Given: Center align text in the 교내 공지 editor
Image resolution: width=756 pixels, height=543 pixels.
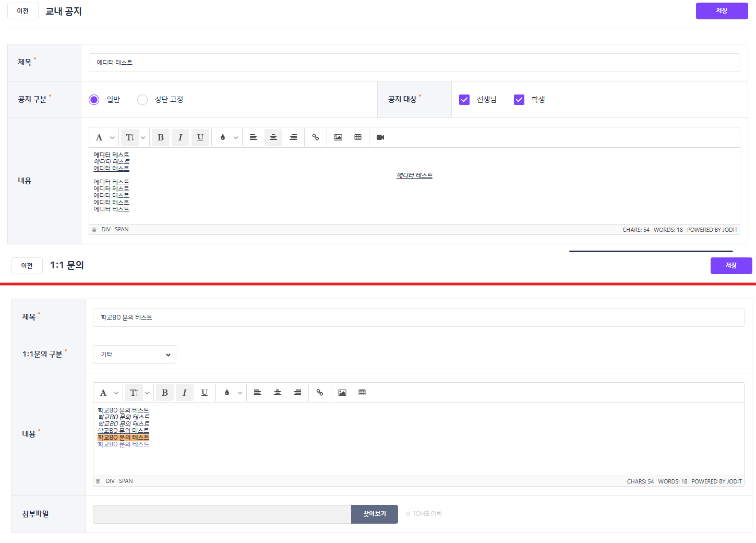Looking at the screenshot, I should click(x=273, y=137).
